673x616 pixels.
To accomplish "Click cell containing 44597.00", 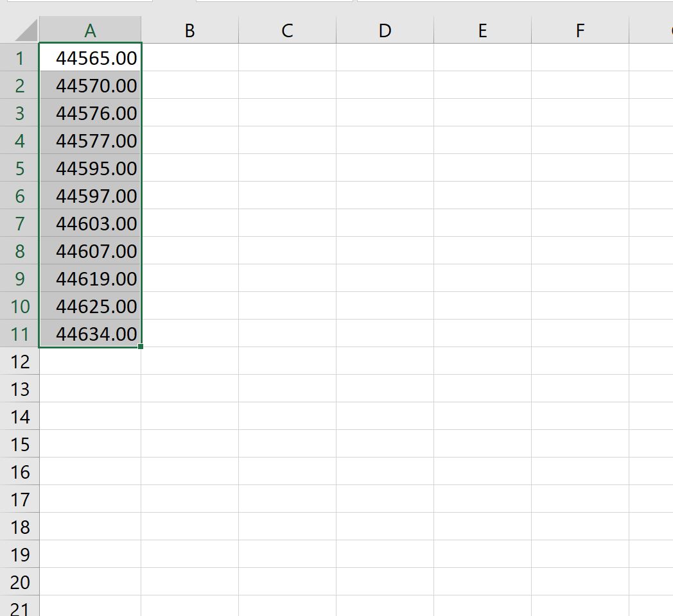I will [90, 195].
